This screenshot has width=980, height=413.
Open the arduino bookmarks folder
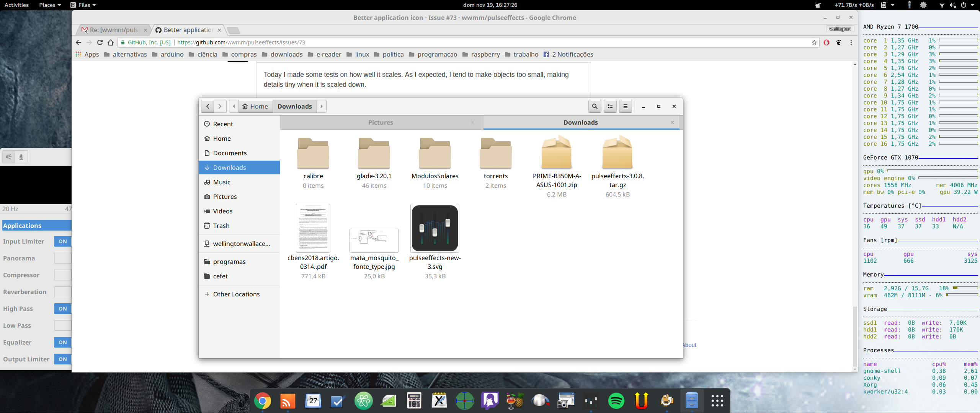click(x=168, y=54)
